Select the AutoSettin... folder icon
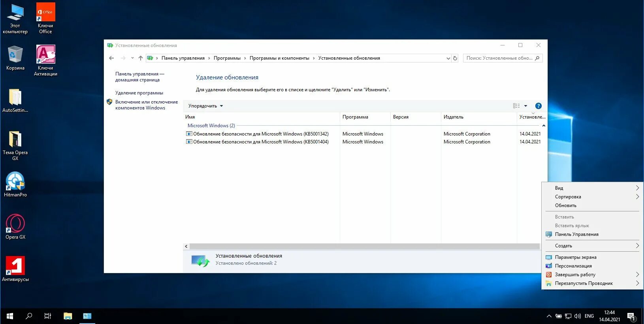The height and width of the screenshot is (324, 644). click(15, 100)
